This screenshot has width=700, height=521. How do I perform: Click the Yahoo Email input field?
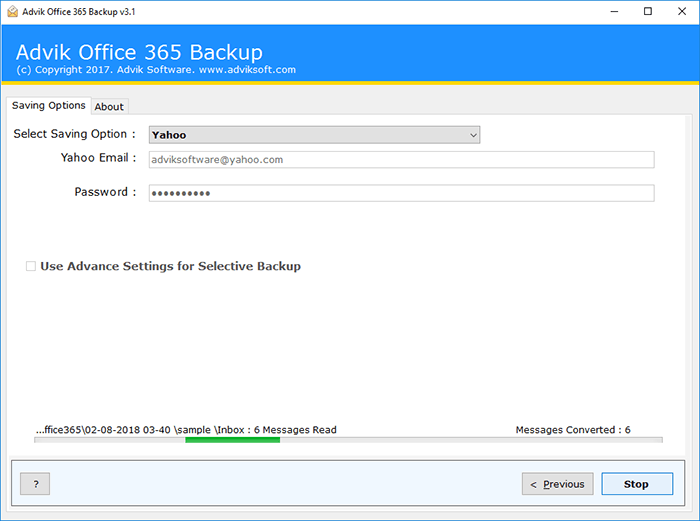coord(401,160)
